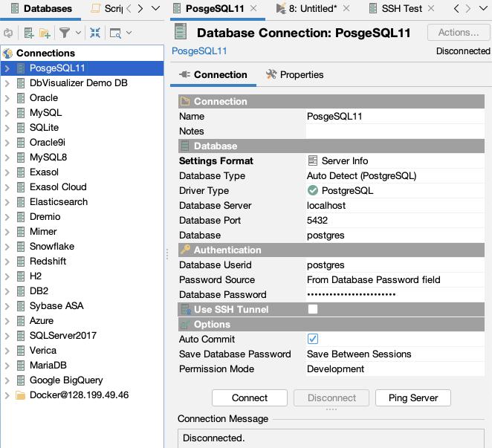This screenshot has height=448, width=492.
Task: Expand the Docker@128.199.49.46 folder
Action: coord(7,395)
